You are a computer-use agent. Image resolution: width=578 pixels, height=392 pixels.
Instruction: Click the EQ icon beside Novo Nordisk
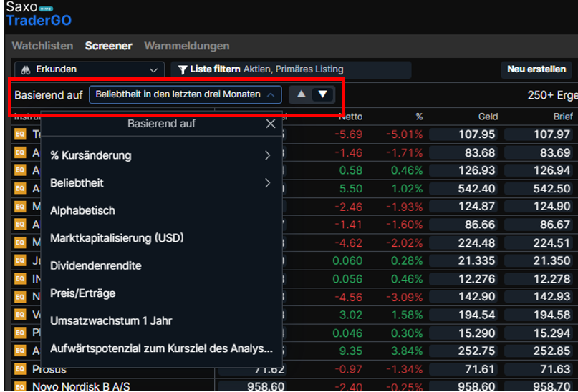pos(20,386)
